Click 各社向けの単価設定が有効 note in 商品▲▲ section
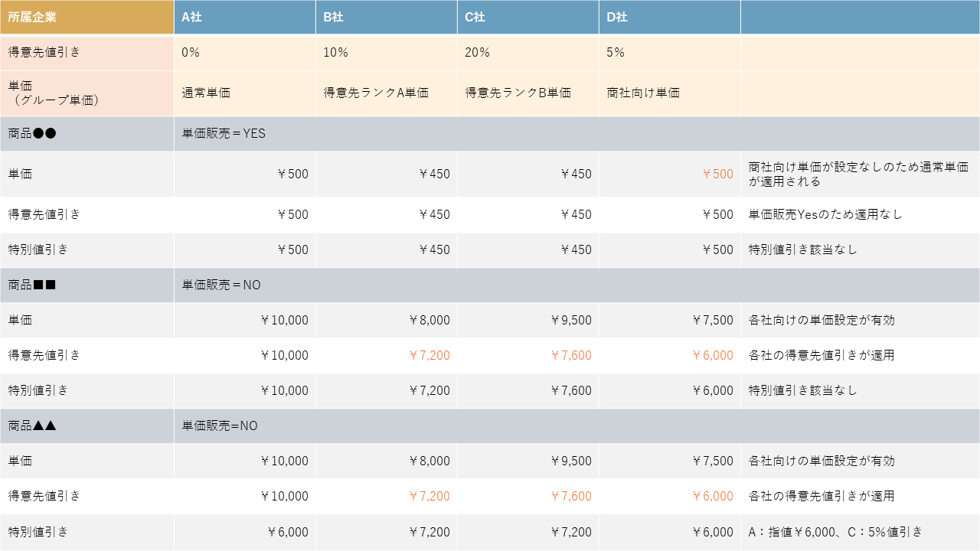Screen dimensions: 980x551 (822, 461)
